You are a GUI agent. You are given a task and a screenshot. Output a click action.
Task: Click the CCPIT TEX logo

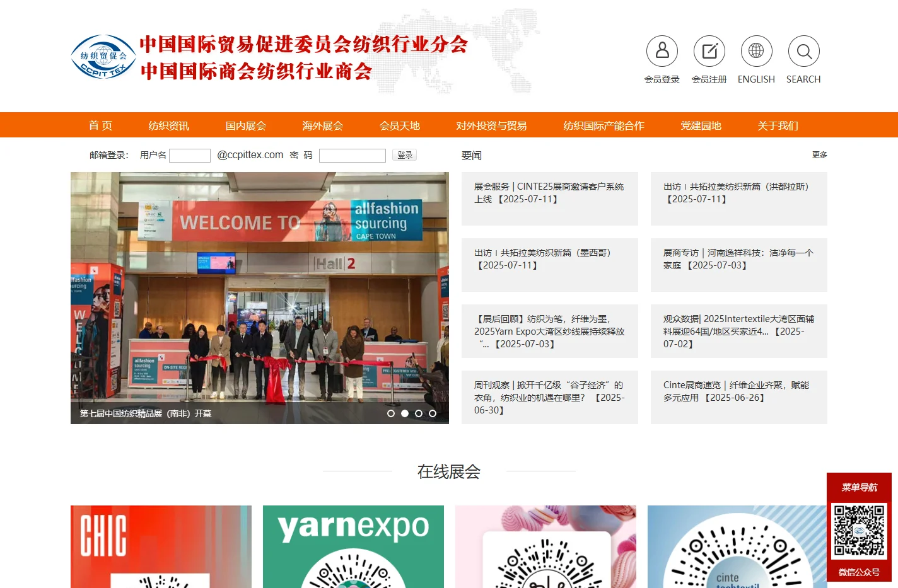tap(103, 57)
